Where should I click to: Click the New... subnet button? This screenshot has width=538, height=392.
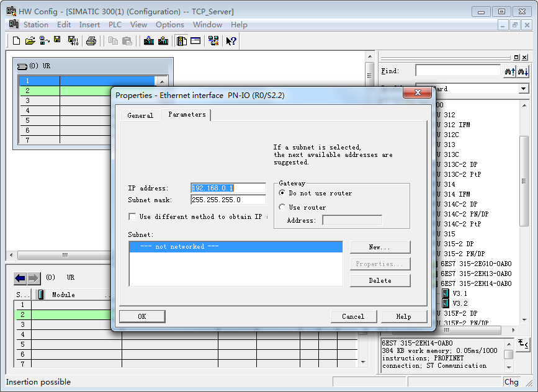click(380, 247)
